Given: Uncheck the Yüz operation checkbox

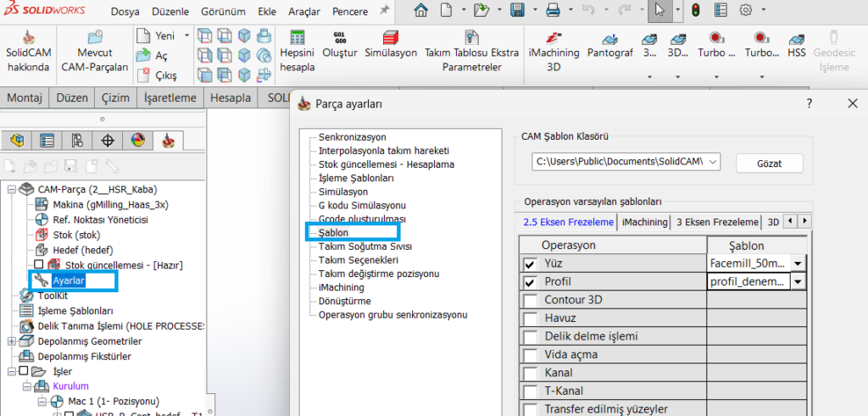Looking at the screenshot, I should point(530,263).
